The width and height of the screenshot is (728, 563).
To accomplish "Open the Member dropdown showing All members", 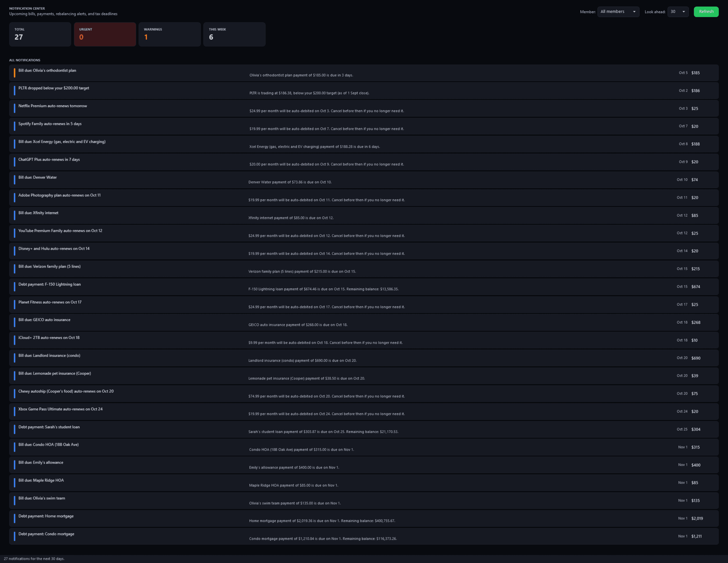I will coord(618,12).
